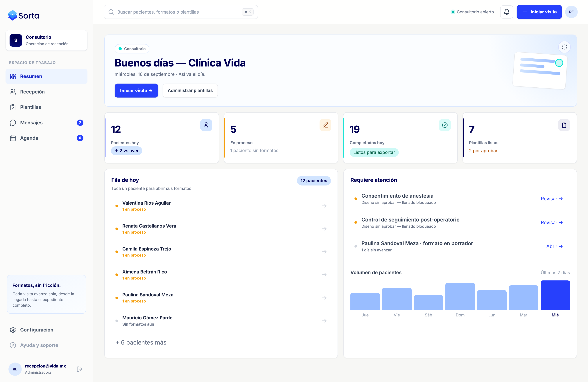Click the refresh icon in greeting card

pos(564,47)
